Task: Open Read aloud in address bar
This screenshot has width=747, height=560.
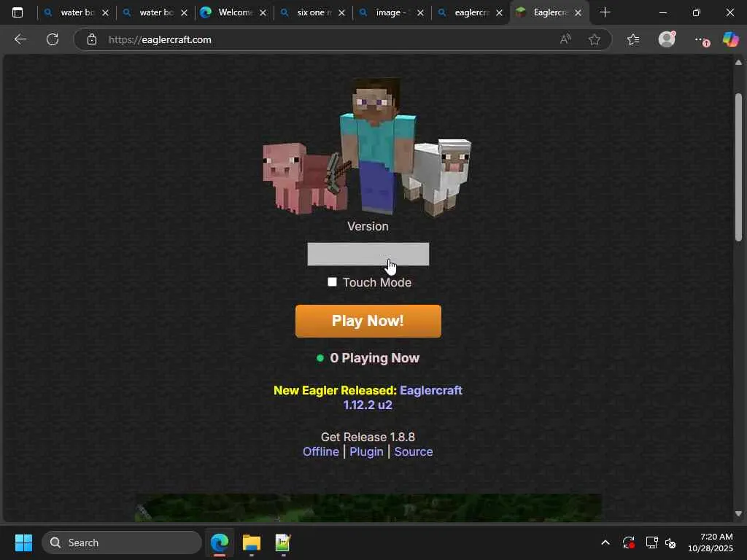Action: pos(565,39)
